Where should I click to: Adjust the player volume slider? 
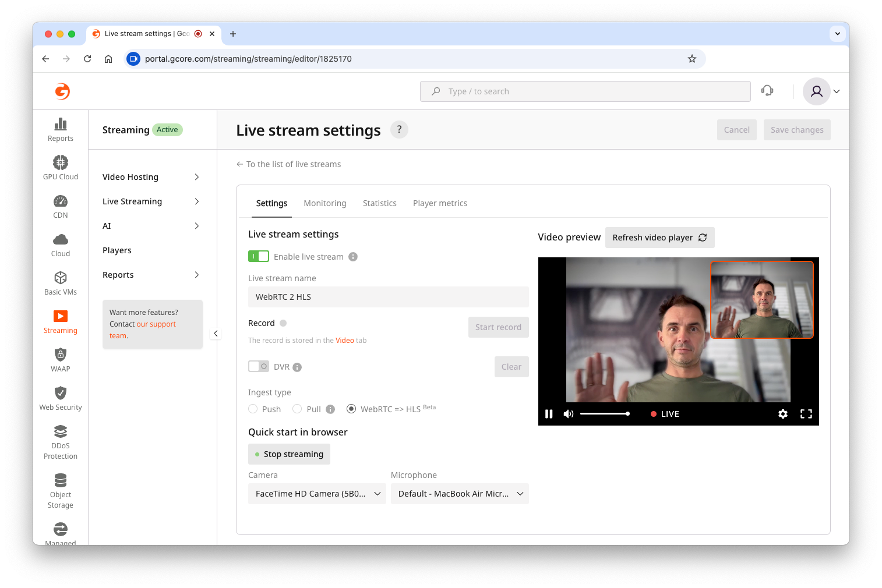tap(605, 414)
